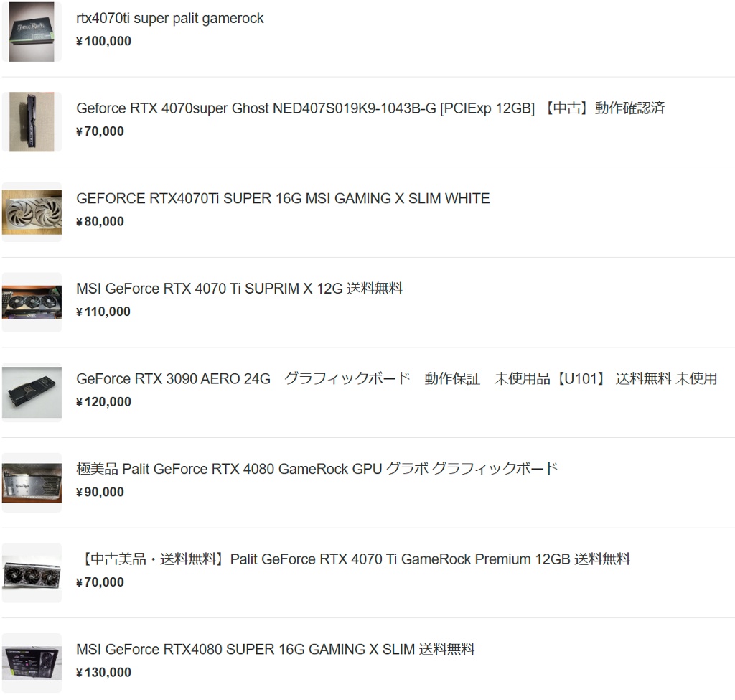Screen dimensions: 735x700
Task: Click the ¥130,000 price
Action: [103, 672]
